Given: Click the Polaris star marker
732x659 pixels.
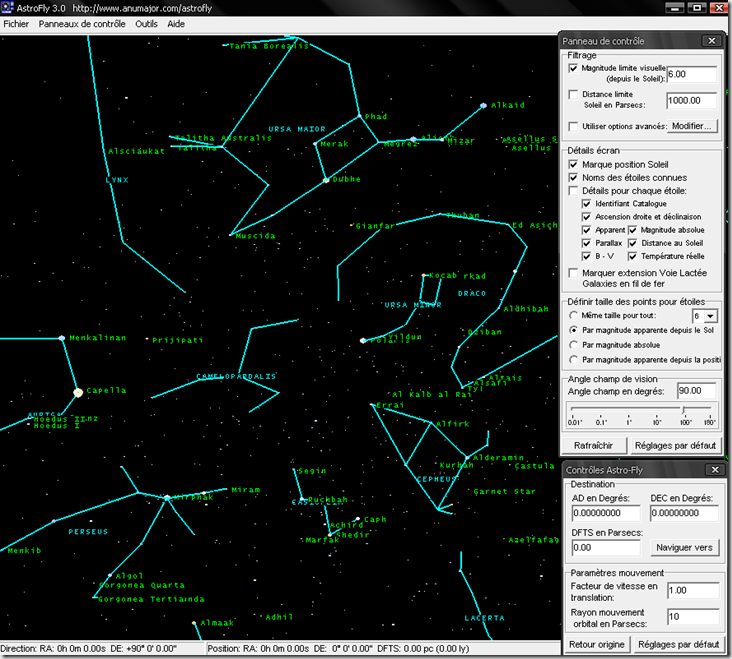Looking at the screenshot, I should pyautogui.click(x=363, y=341).
